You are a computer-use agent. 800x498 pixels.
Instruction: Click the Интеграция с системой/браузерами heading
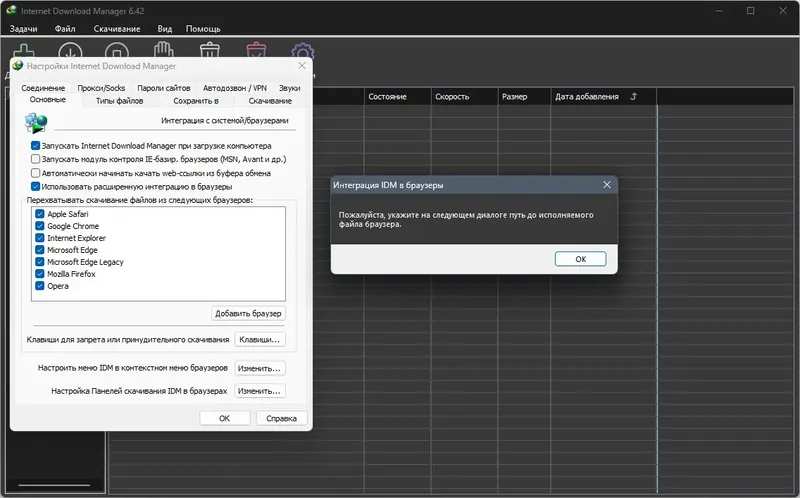point(224,120)
